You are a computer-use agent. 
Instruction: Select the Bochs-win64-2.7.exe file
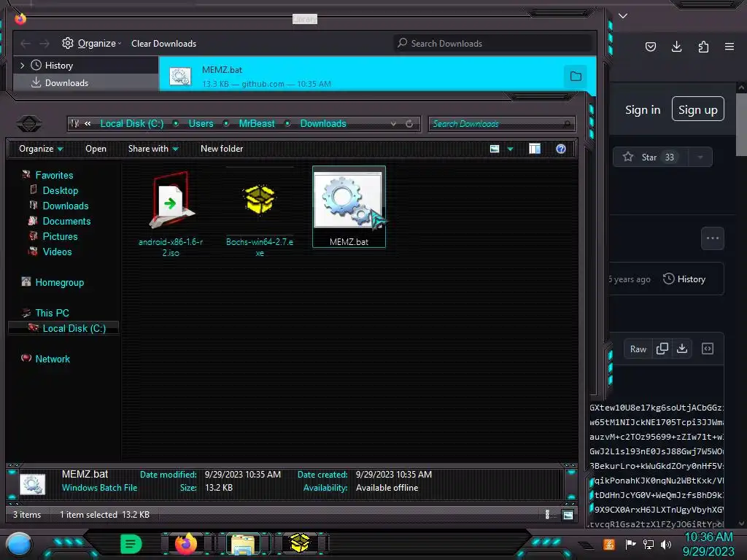(260, 214)
